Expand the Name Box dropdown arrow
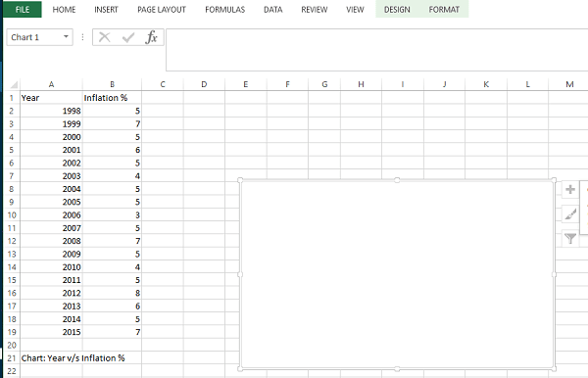 click(66, 36)
